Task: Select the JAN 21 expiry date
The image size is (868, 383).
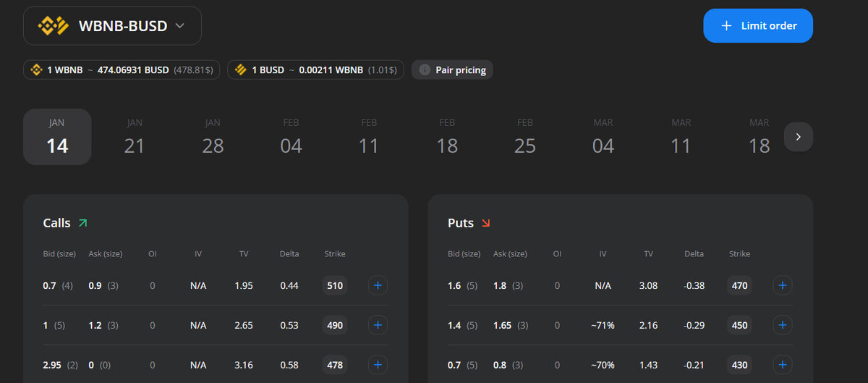Action: [135, 137]
